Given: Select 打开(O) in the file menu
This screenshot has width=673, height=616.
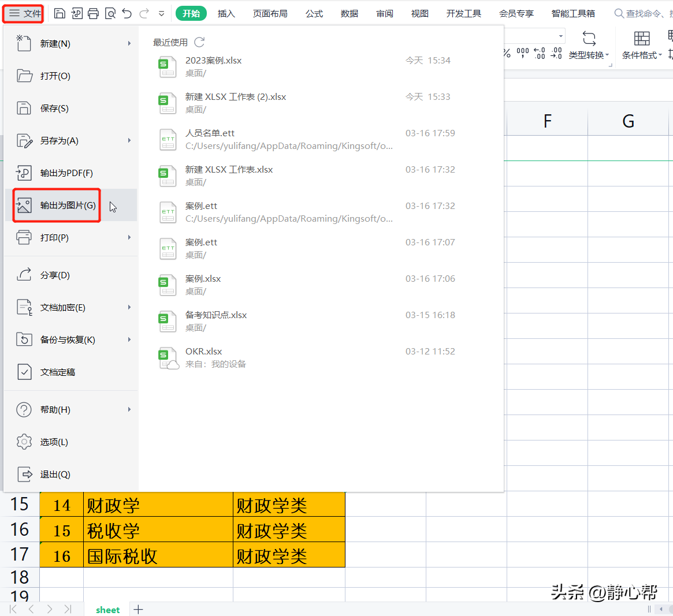Looking at the screenshot, I should coord(71,76).
